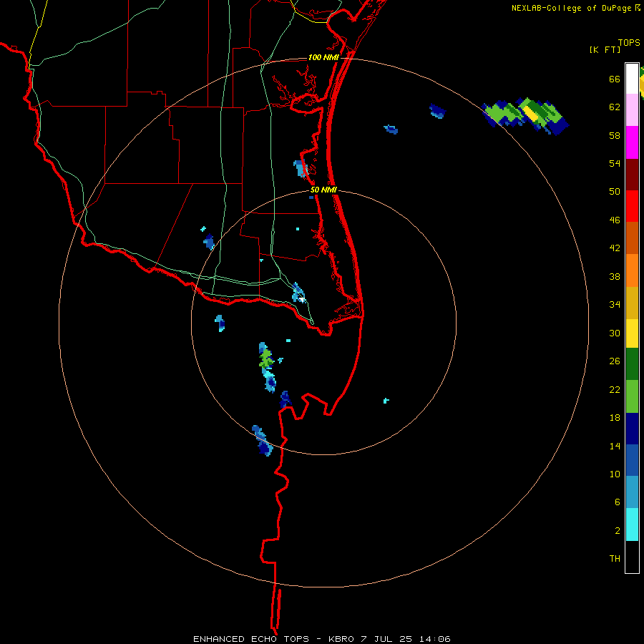Click the '50 NMI' range ring label
The height and width of the screenshot is (644, 644).
click(x=323, y=190)
